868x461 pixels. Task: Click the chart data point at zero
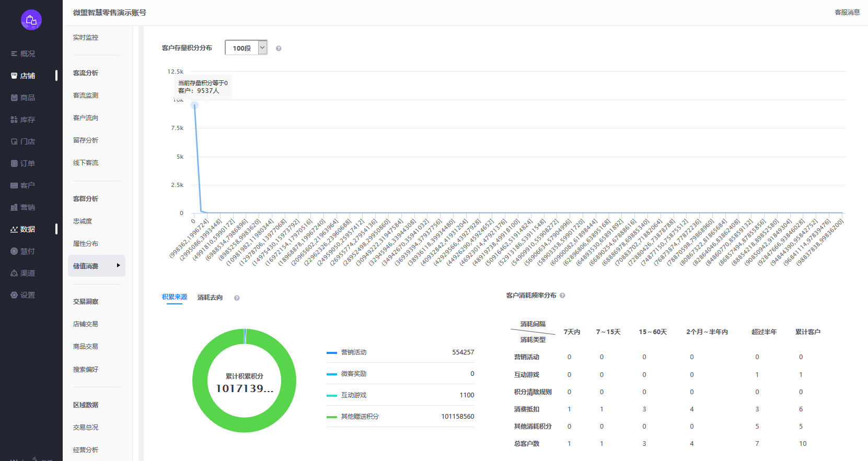(194, 105)
